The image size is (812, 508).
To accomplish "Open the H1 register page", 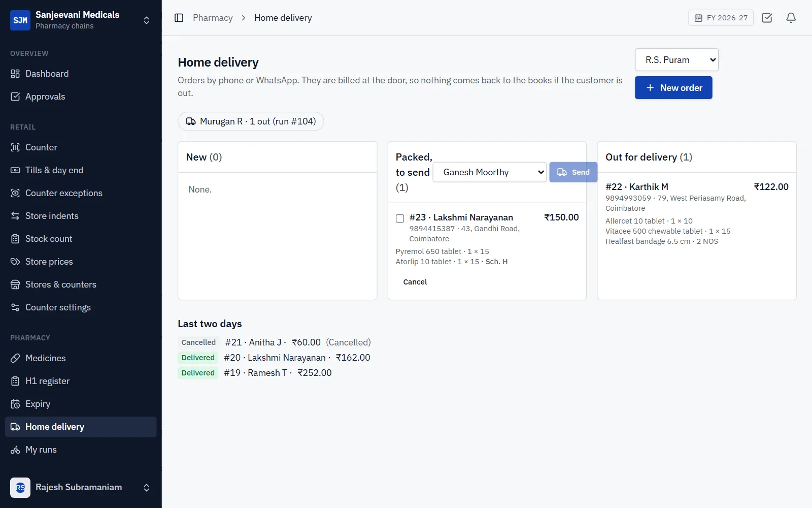I will coord(81,381).
